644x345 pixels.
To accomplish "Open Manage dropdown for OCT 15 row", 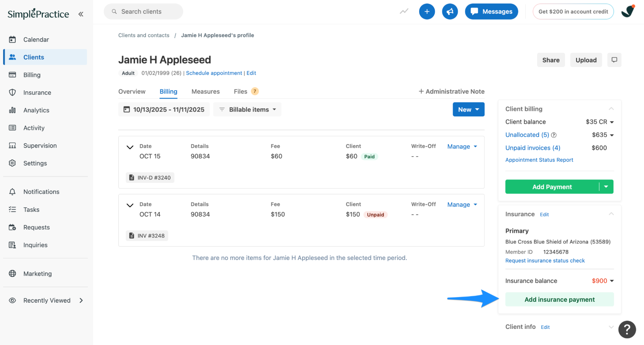I will click(x=462, y=147).
